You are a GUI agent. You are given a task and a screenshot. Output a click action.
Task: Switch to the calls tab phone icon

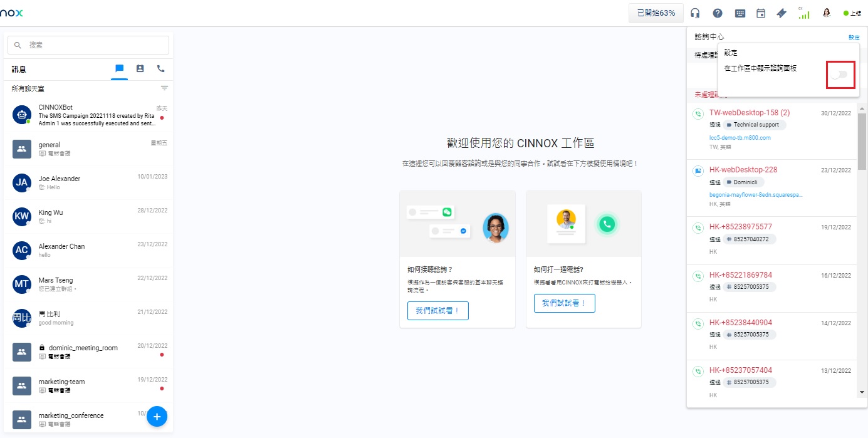point(160,68)
